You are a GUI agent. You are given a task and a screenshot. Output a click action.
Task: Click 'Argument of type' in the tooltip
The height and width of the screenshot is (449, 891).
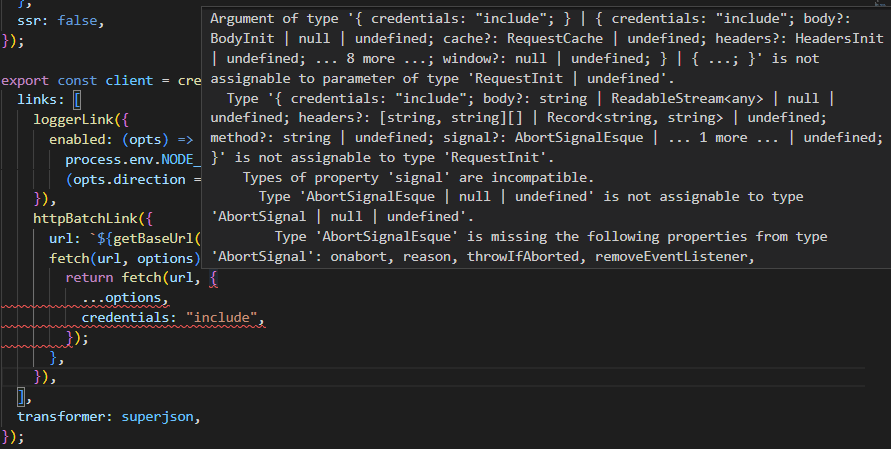[274, 18]
